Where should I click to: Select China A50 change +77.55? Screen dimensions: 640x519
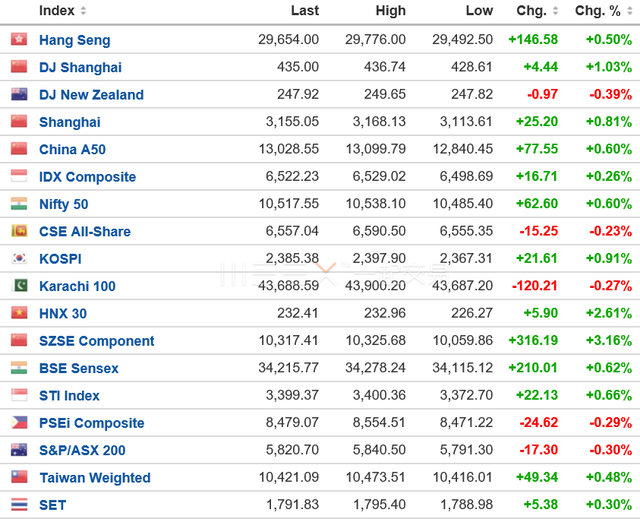click(x=537, y=149)
